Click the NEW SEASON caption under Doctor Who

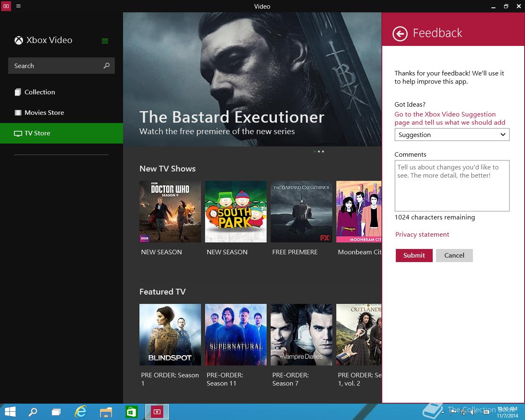161,252
